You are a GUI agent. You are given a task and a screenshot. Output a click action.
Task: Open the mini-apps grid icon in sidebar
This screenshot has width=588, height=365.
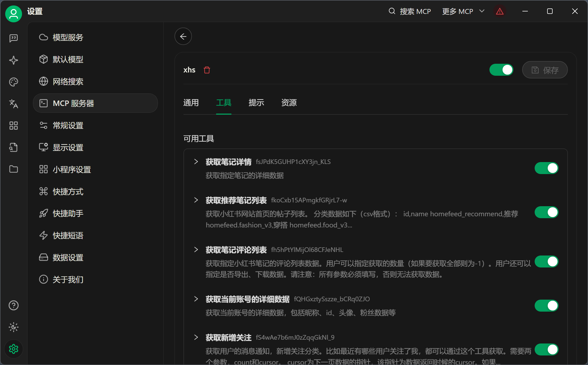[x=14, y=126]
